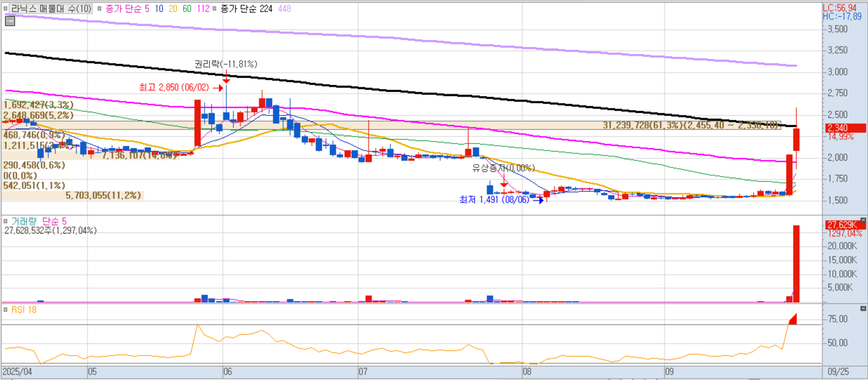Select the magenta 112-period average value
868x380 pixels.
[203, 8]
